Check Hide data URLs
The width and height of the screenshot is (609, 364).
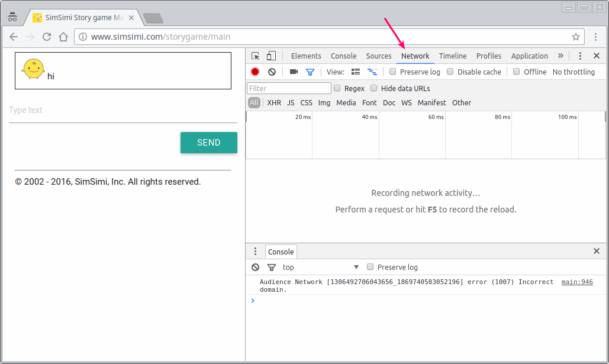click(373, 88)
